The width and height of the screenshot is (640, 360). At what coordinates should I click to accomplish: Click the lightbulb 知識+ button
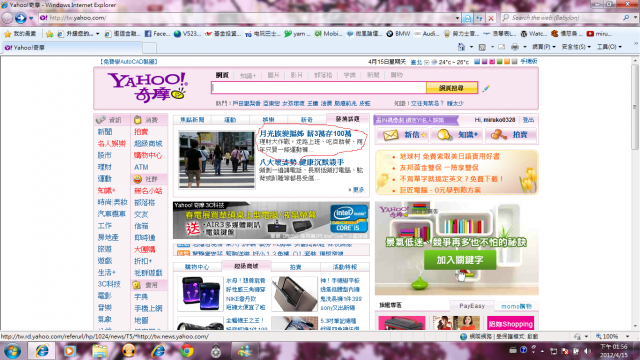coord(456,135)
